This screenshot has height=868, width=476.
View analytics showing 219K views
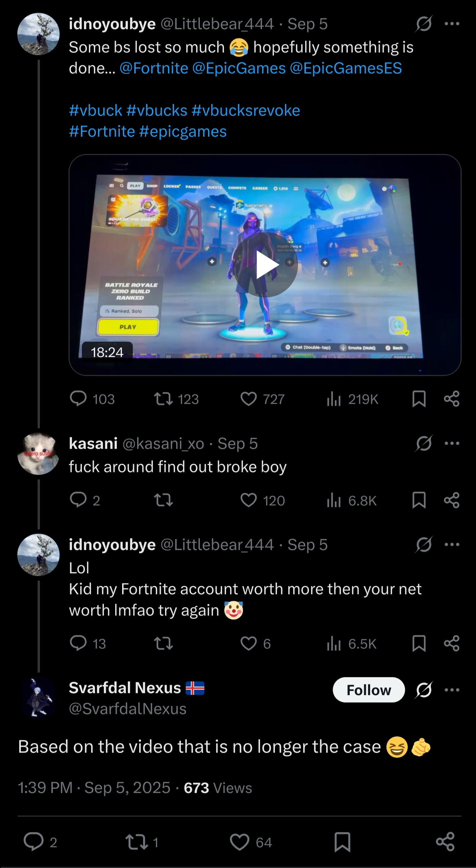(x=352, y=399)
